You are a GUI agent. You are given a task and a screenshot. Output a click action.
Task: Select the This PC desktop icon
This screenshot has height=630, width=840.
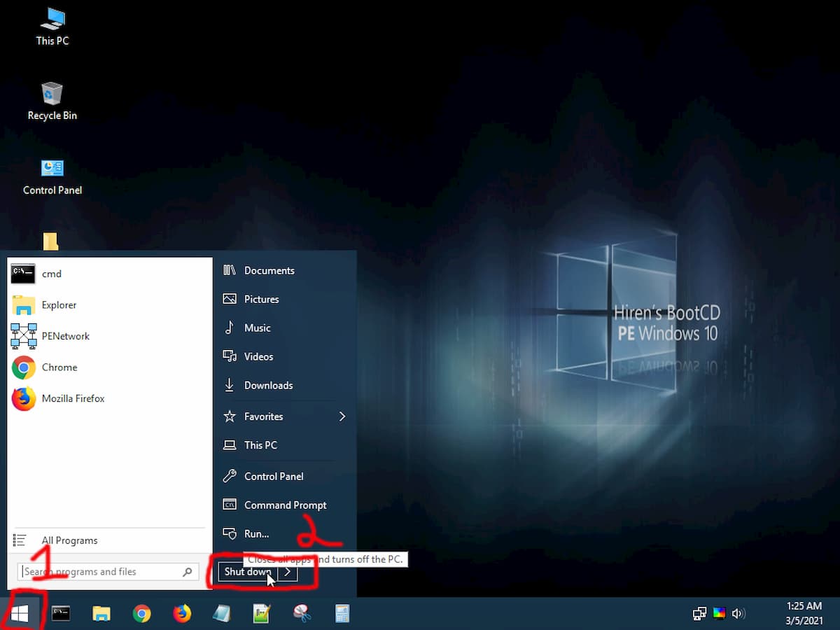(x=52, y=27)
